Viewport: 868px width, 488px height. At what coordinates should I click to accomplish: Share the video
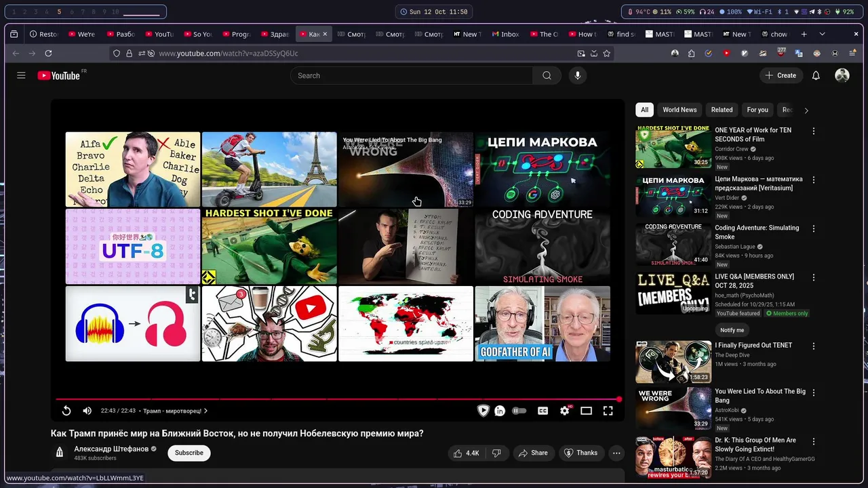[532, 453]
